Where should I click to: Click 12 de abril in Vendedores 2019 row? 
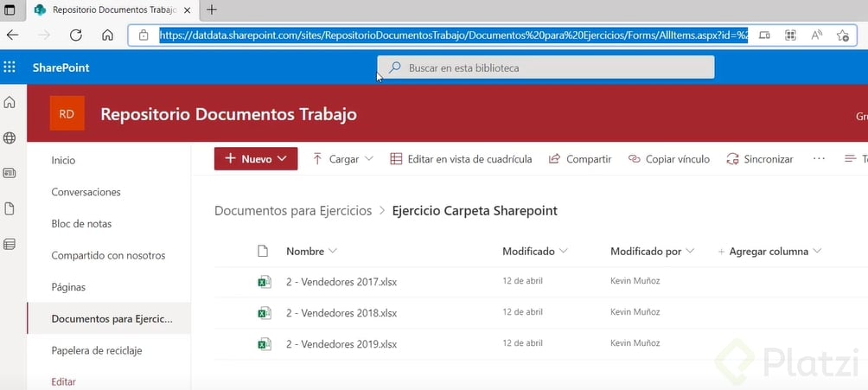tap(522, 343)
